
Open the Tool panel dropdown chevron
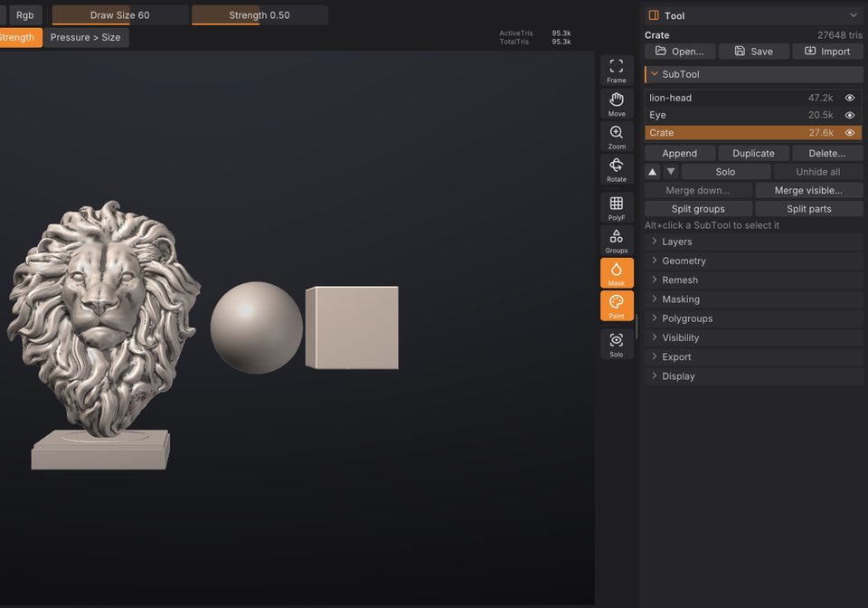(x=853, y=15)
